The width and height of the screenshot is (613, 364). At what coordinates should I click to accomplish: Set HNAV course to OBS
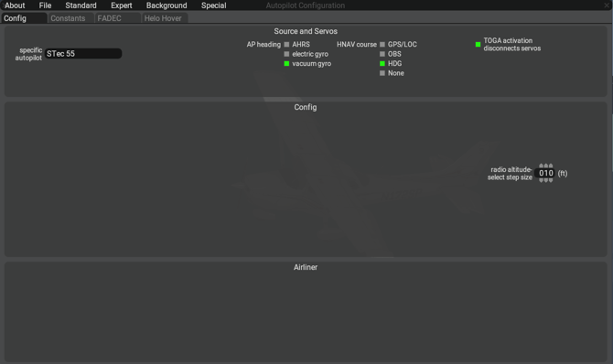point(382,54)
